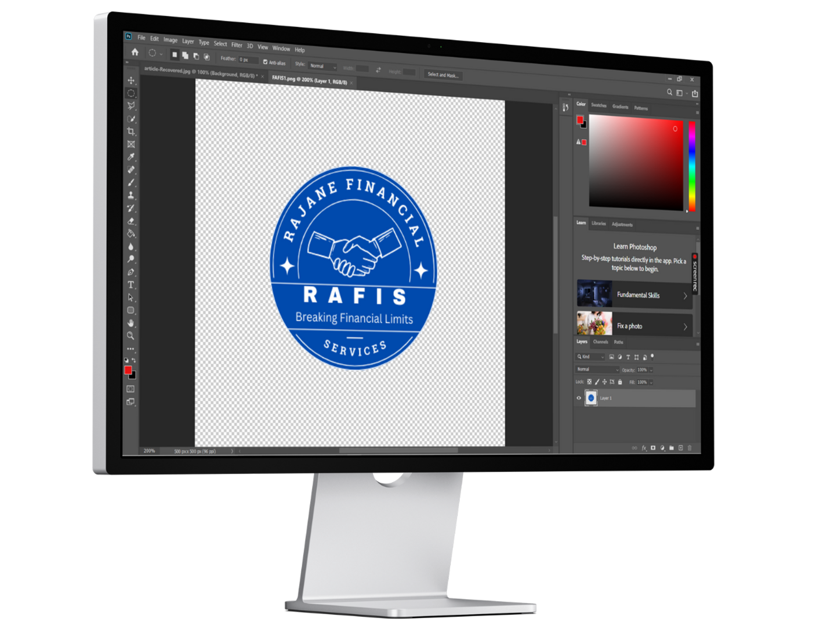840x630 pixels.
Task: Select the Clone Stamp tool
Action: (131, 195)
